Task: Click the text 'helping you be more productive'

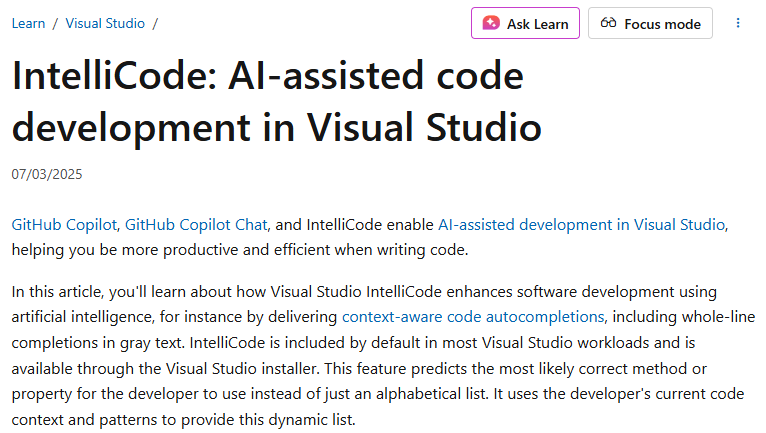Action: (x=120, y=249)
